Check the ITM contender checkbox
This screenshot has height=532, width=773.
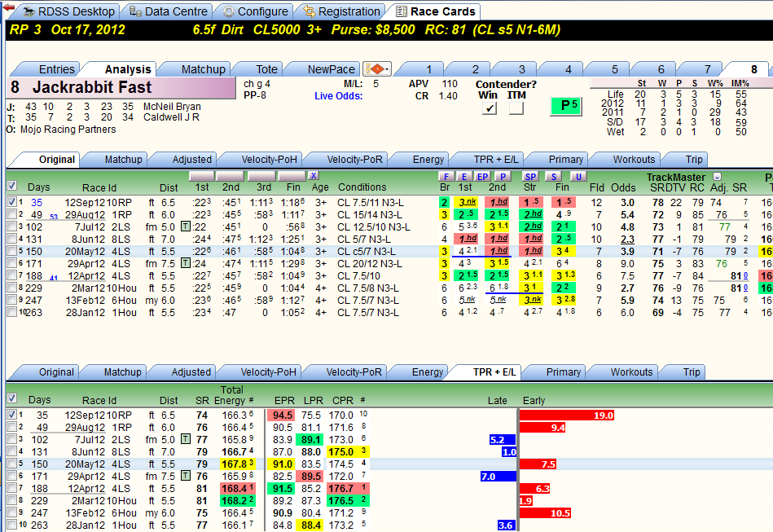[x=516, y=108]
